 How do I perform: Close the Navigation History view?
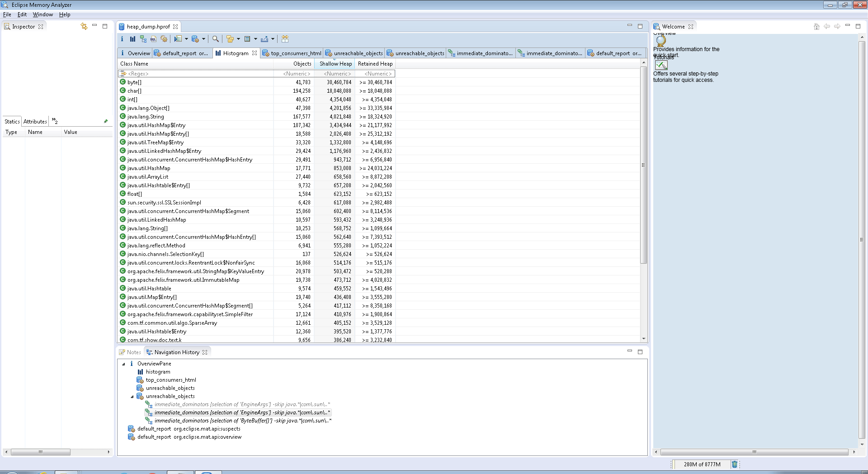205,352
